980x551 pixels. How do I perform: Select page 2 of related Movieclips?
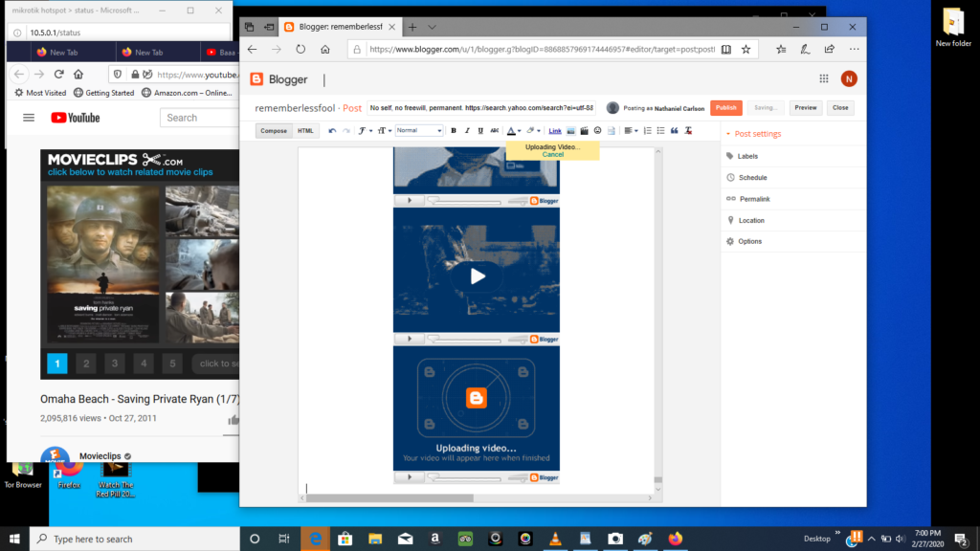click(x=86, y=364)
